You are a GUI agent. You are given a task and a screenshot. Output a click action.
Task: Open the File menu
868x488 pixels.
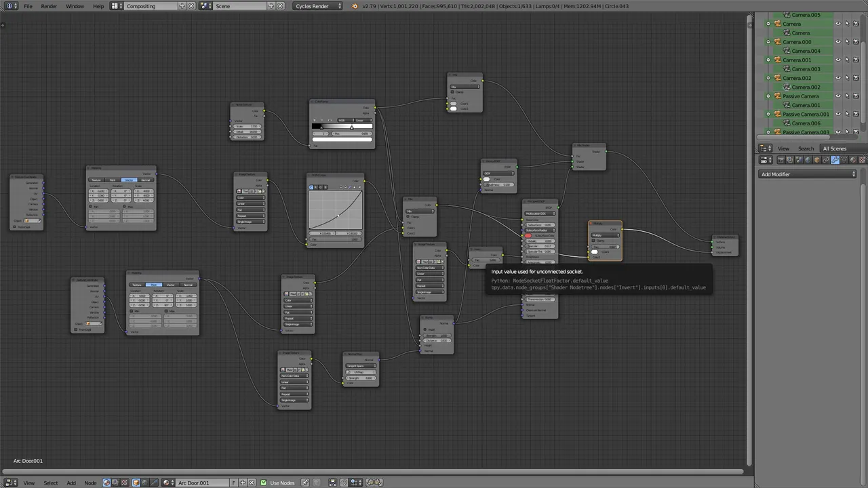click(28, 6)
